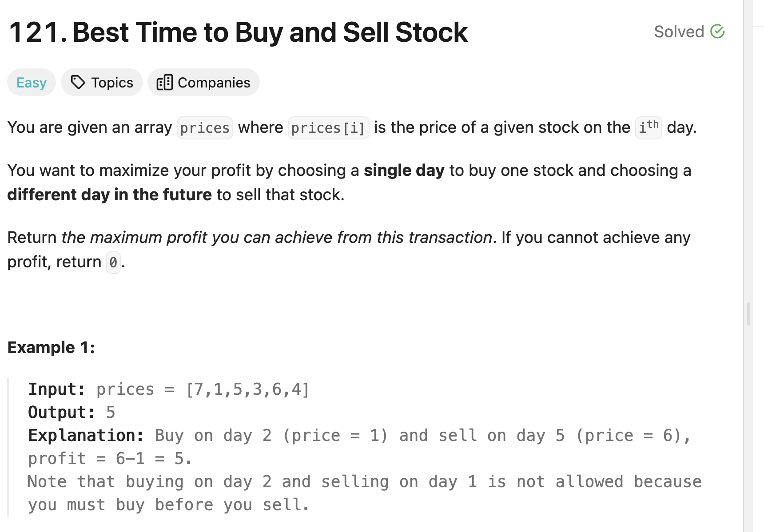
Task: Click the example Output value line
Action: (72, 413)
